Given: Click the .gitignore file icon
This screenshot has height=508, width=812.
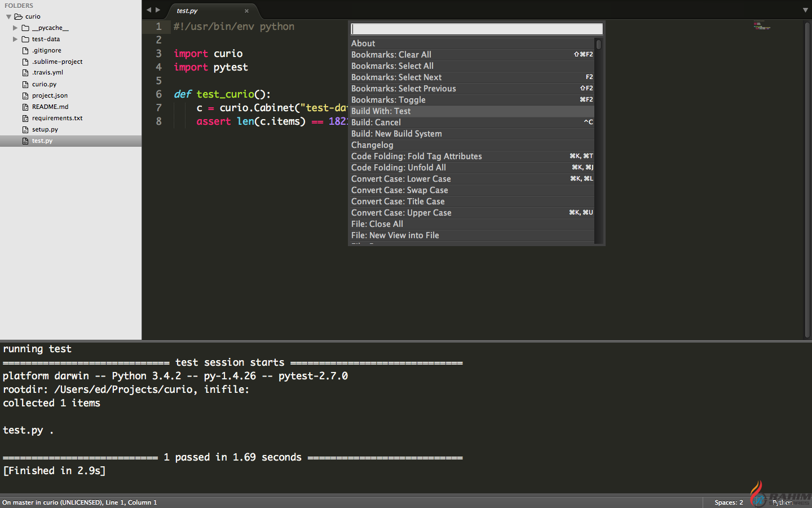Looking at the screenshot, I should pos(25,50).
